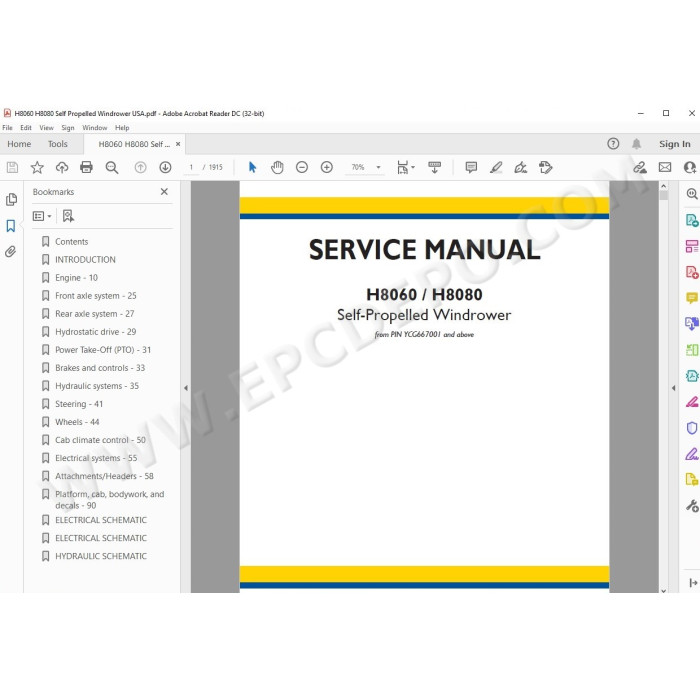Open the View menu

pyautogui.click(x=46, y=128)
